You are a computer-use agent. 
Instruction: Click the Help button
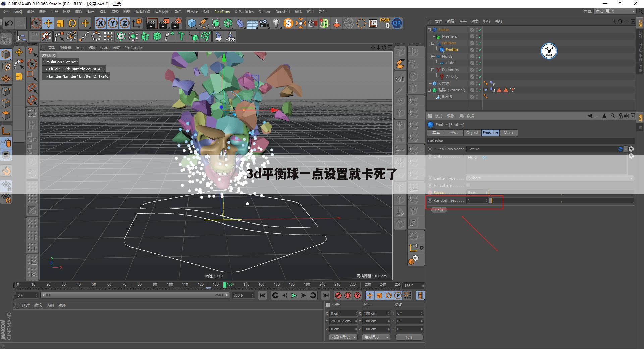coord(439,210)
